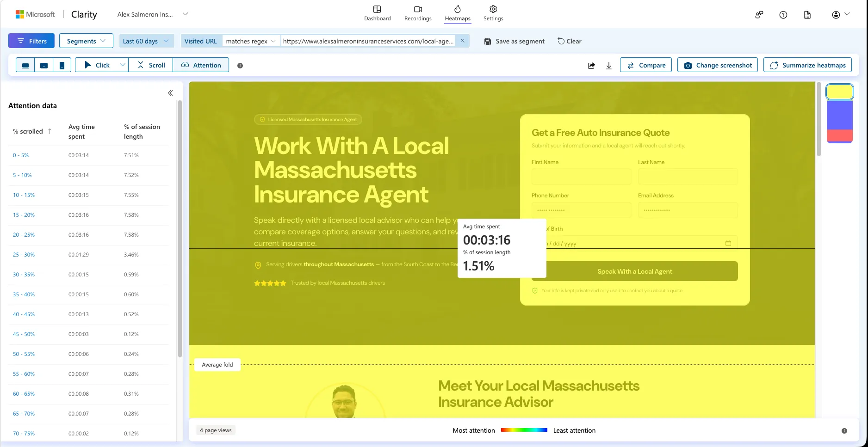This screenshot has width=868, height=447.
Task: Click the attention color gradient legend
Action: pos(524,430)
